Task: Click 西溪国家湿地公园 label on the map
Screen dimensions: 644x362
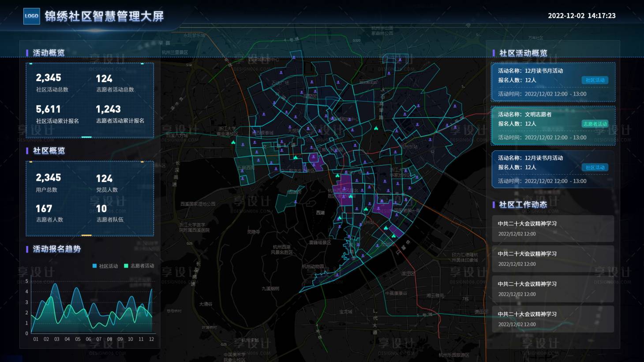Action: click(198, 204)
